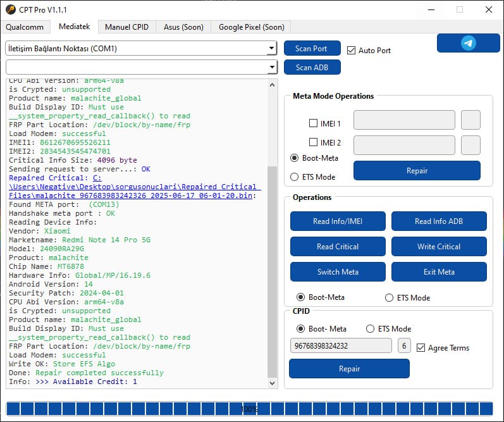This screenshot has height=422, width=504.
Task: Click the log scrollbar down arrow
Action: 273,383
